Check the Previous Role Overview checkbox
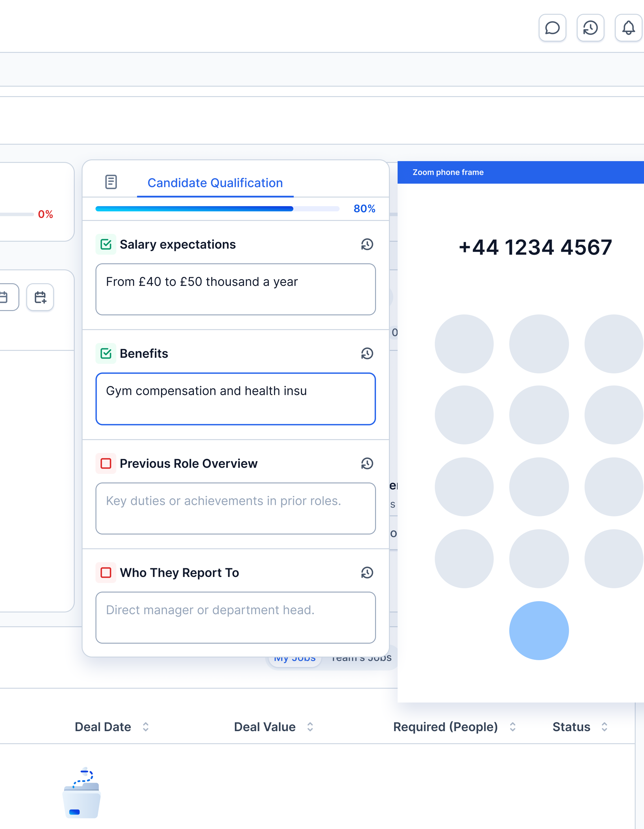The image size is (644, 829). click(106, 463)
